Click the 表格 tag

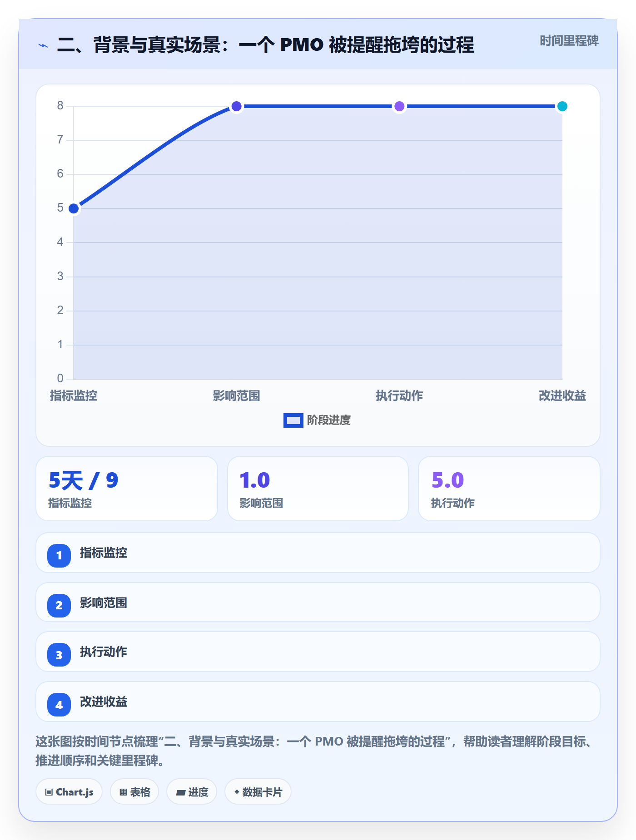134,792
